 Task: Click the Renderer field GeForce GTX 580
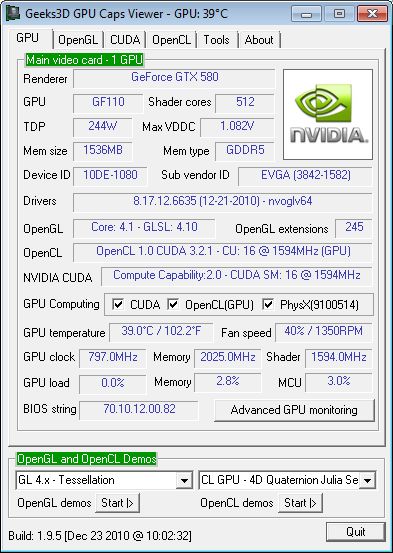(x=174, y=78)
